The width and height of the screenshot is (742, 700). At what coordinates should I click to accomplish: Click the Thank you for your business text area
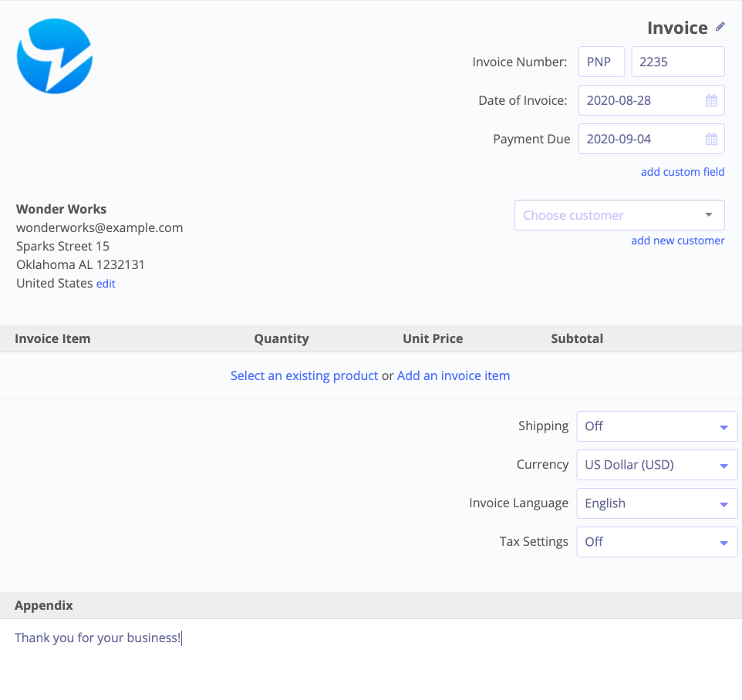pyautogui.click(x=97, y=638)
